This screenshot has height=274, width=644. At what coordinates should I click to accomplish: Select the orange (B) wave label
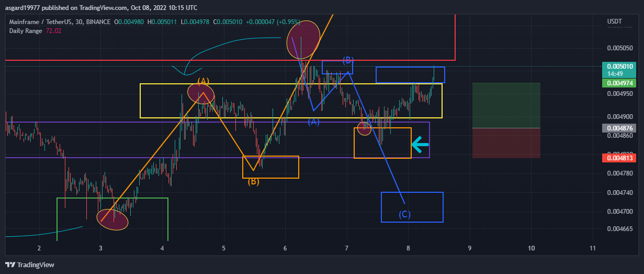point(253,182)
